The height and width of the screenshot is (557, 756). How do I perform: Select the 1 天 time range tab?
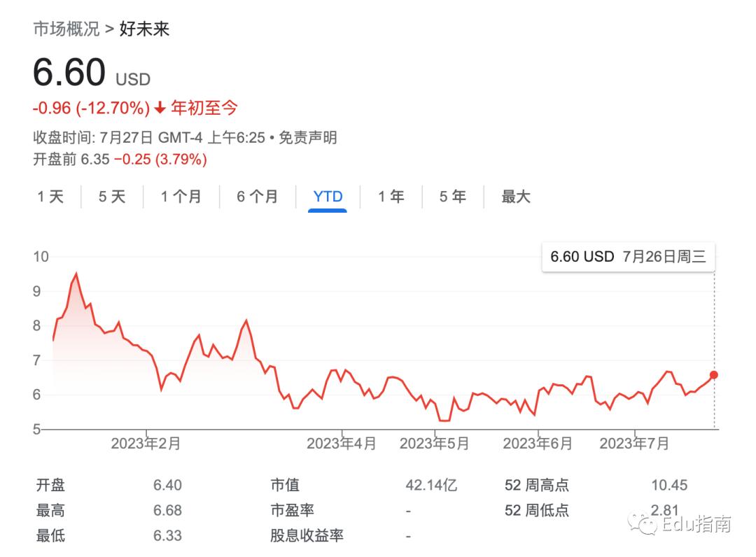[x=50, y=197]
